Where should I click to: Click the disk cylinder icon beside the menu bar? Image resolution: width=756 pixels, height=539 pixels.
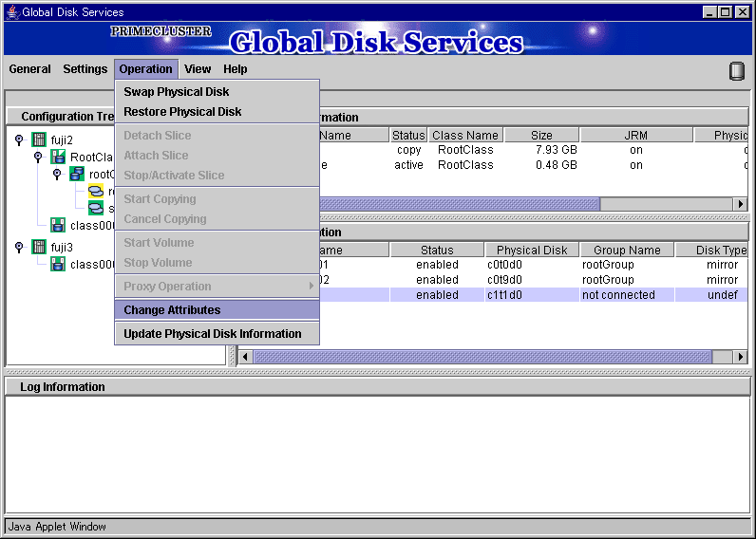736,71
